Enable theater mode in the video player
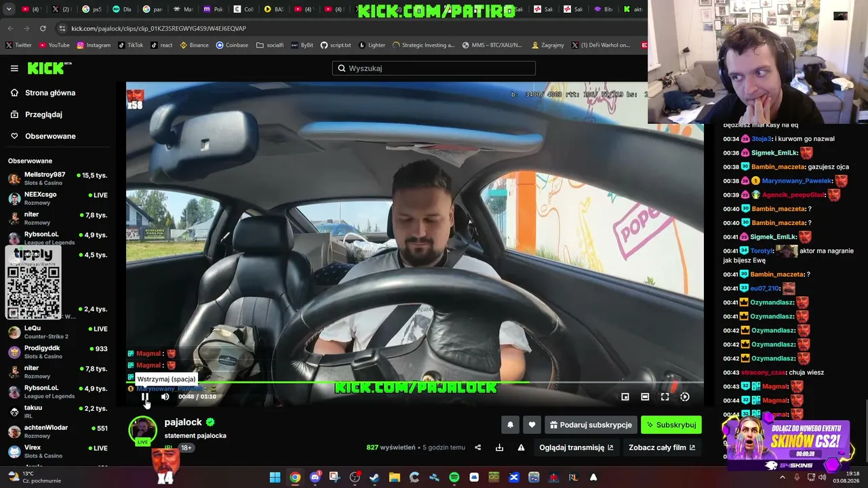The height and width of the screenshot is (488, 868). [x=645, y=397]
